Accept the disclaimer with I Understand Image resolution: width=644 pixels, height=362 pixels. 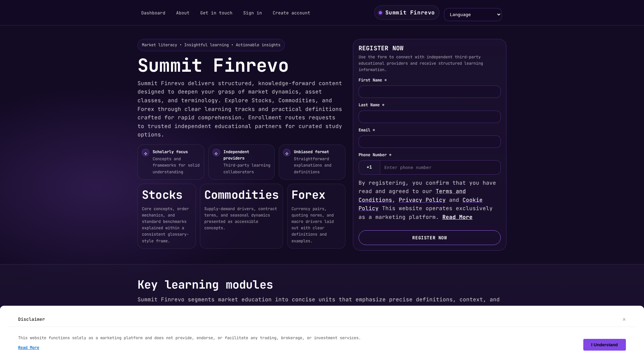coord(604,345)
